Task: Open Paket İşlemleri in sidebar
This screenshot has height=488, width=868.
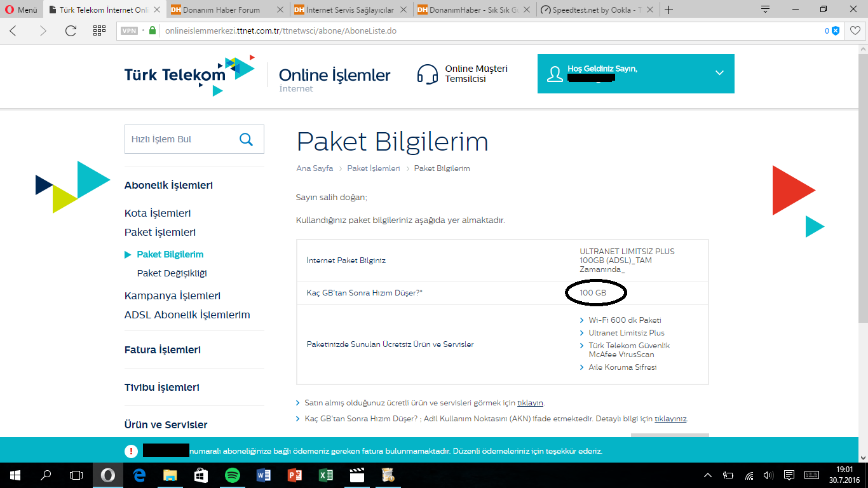Action: point(160,233)
